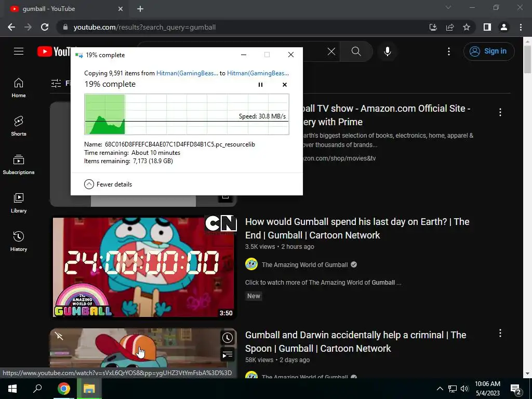The image size is (532, 399).
Task: Open the notification center
Action: (x=516, y=389)
